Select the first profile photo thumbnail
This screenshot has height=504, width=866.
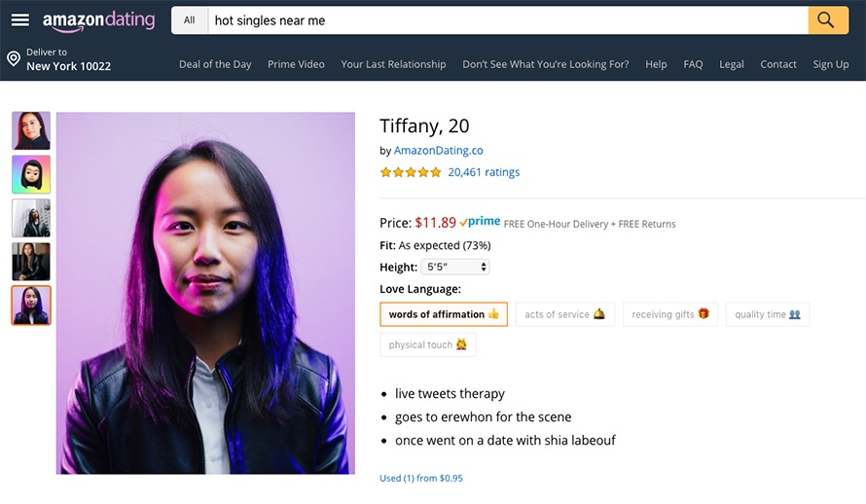(31, 131)
